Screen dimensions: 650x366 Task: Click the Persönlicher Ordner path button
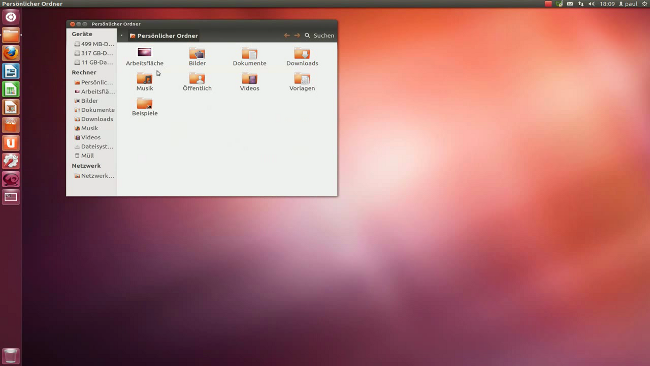click(x=164, y=36)
